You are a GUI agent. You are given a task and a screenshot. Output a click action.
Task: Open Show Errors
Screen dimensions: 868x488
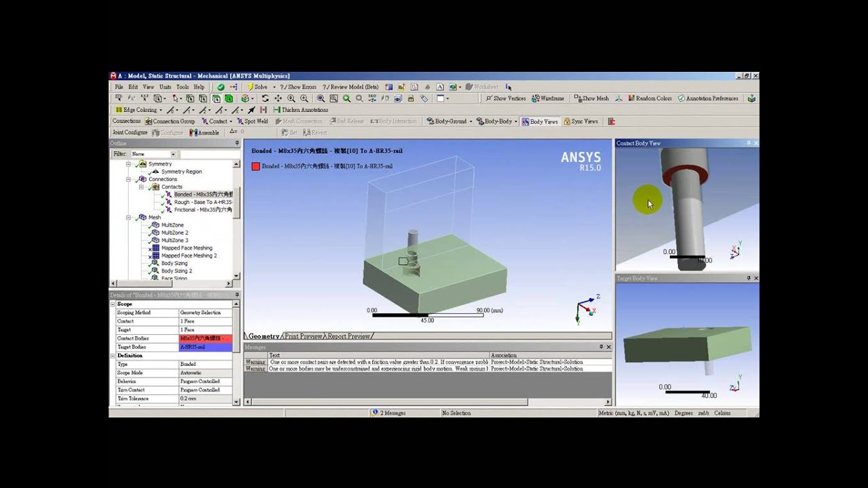click(x=298, y=87)
